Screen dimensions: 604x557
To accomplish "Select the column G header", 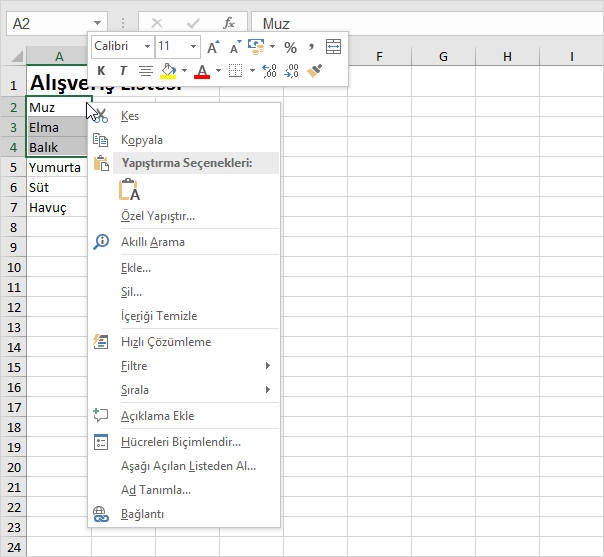I will coord(443,57).
